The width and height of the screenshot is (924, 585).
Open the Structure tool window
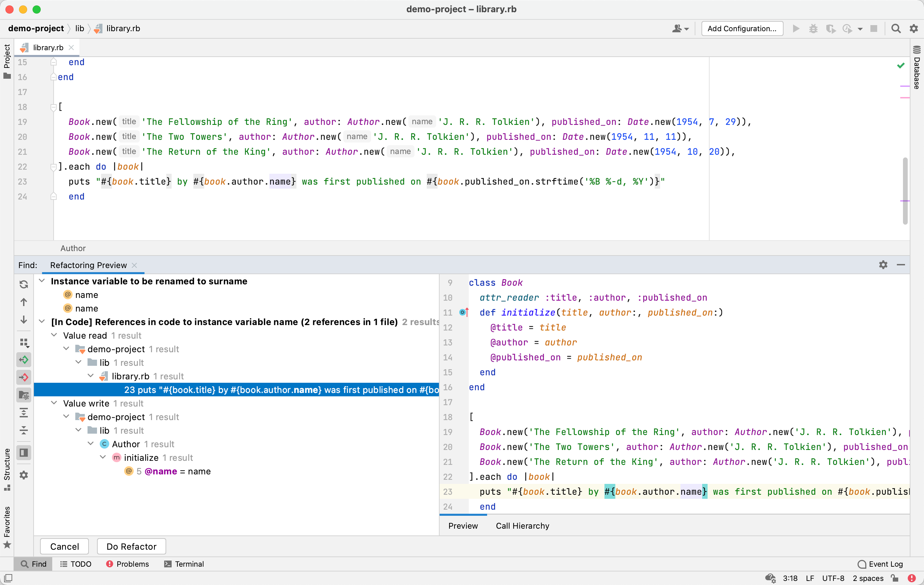pyautogui.click(x=8, y=465)
